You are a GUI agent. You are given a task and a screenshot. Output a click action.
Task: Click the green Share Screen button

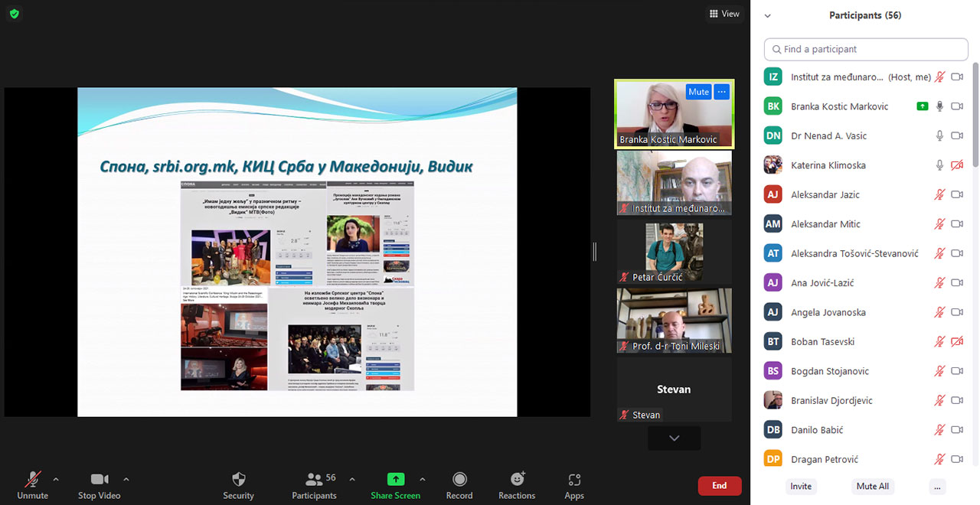tap(396, 485)
